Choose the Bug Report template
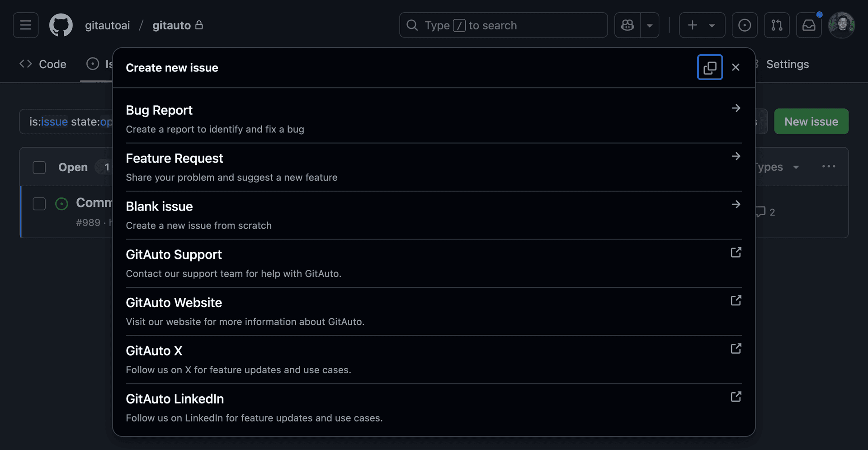The width and height of the screenshot is (868, 450). [434, 119]
